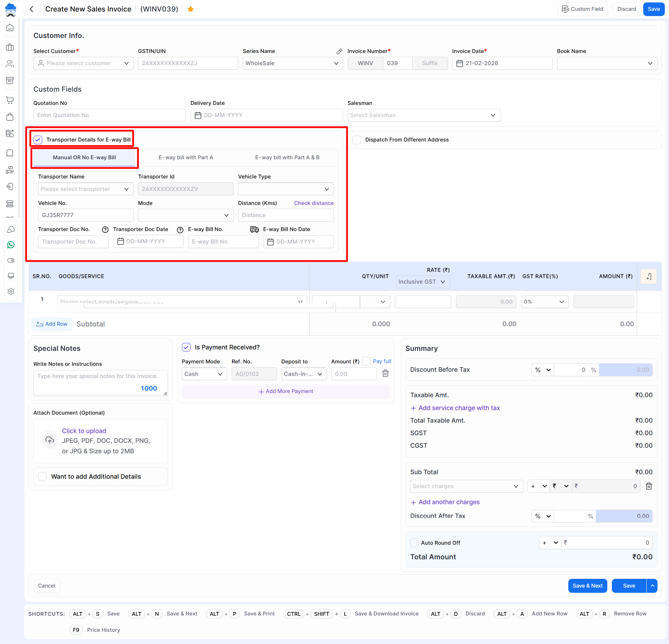Click the trash icon in the payment row
669x644 pixels.
coord(385,374)
